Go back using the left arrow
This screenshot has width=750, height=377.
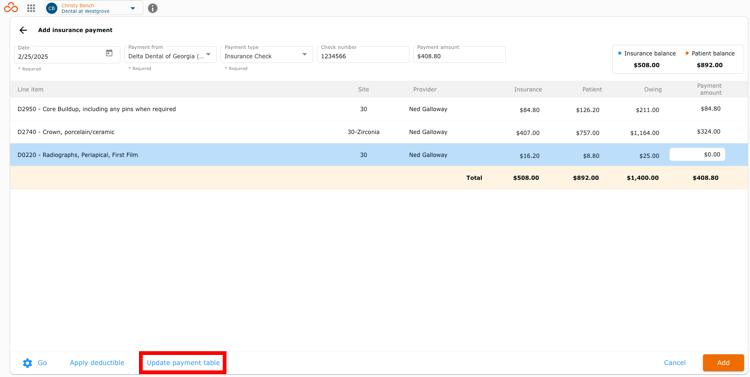(23, 30)
